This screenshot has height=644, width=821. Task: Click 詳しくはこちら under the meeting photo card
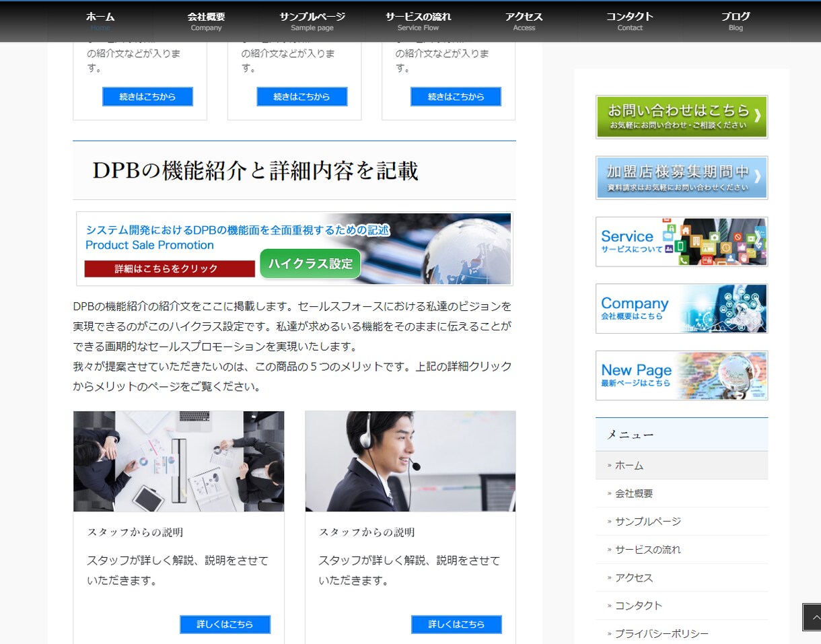(225, 624)
